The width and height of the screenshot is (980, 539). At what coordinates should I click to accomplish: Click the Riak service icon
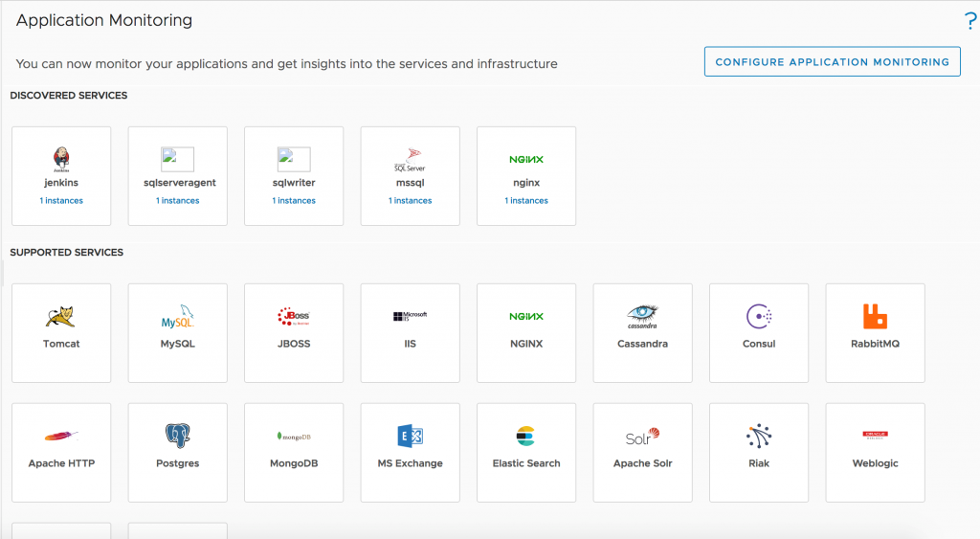tap(759, 436)
